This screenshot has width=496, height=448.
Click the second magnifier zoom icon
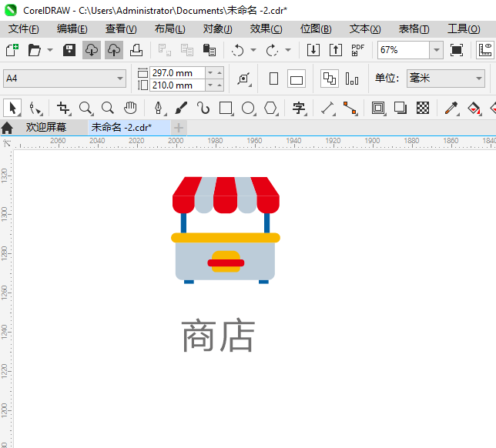coord(108,108)
